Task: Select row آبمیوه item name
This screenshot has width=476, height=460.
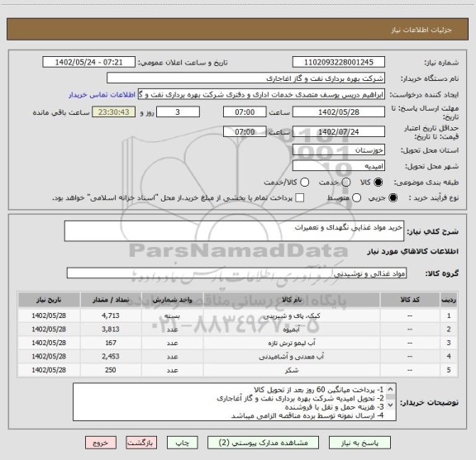Action: (x=292, y=330)
